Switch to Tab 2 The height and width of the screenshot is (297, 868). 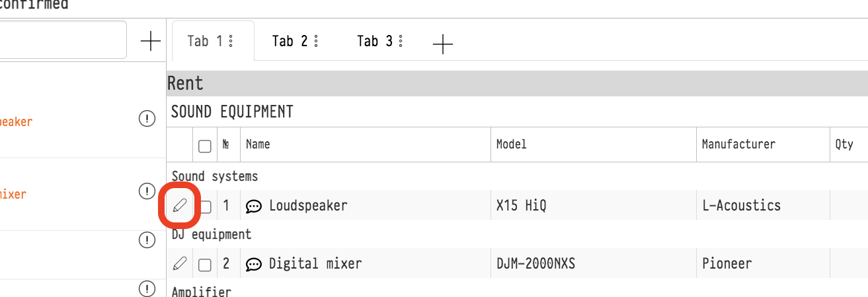(290, 42)
